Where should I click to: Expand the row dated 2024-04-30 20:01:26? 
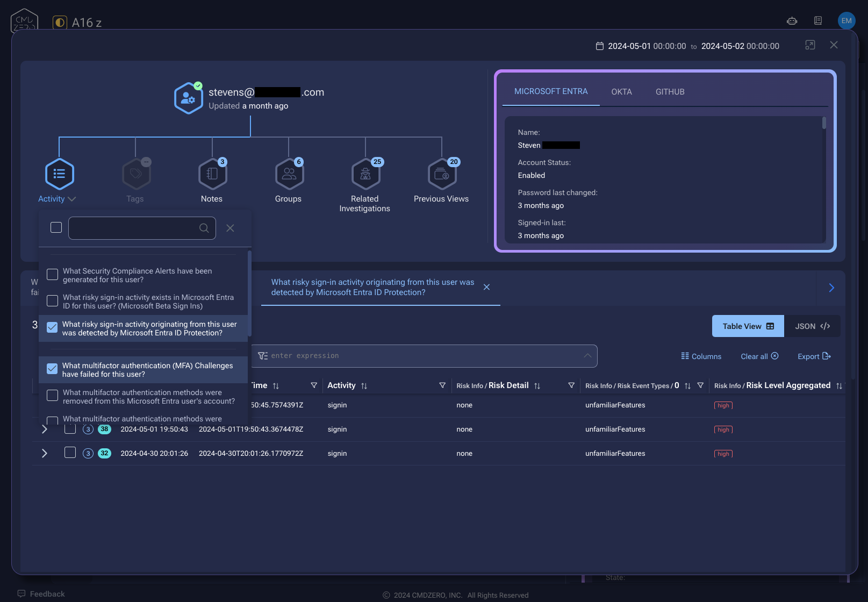45,453
